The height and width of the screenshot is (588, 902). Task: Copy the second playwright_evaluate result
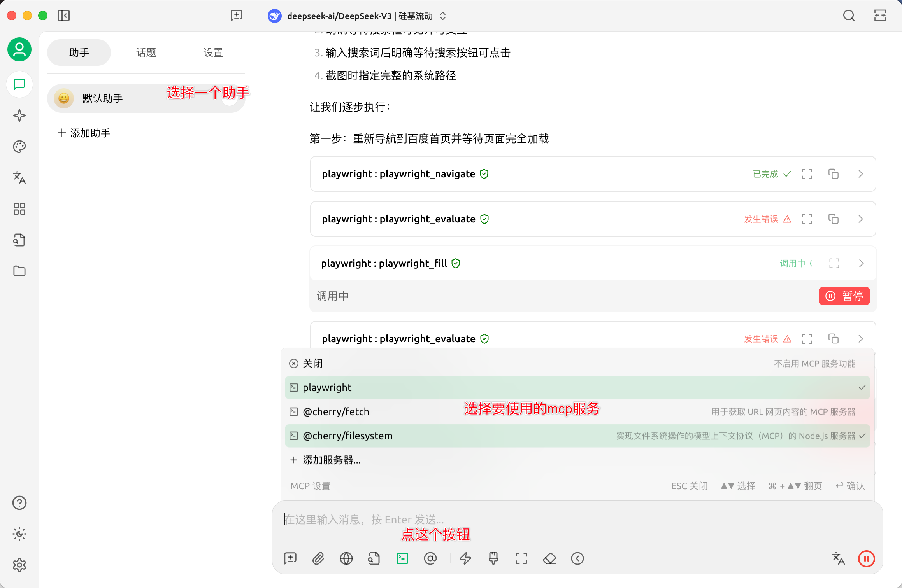834,339
